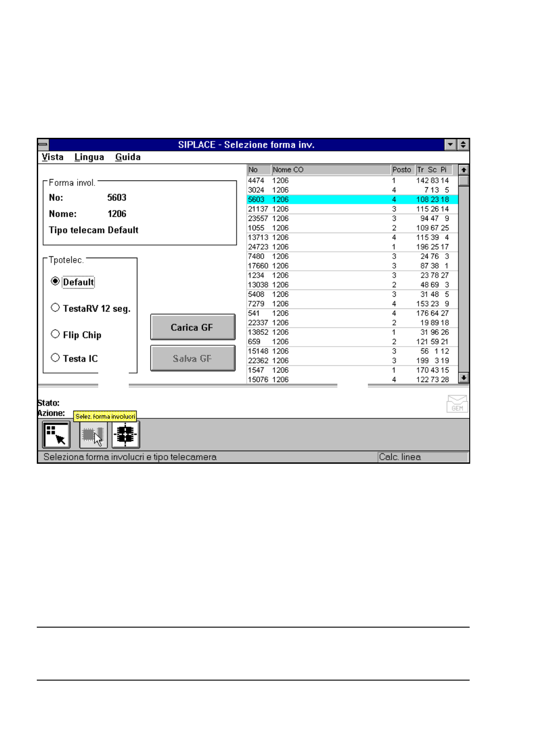This screenshot has width=533, height=756.
Task: Click the Tipo telecam Default text
Action: [94, 230]
